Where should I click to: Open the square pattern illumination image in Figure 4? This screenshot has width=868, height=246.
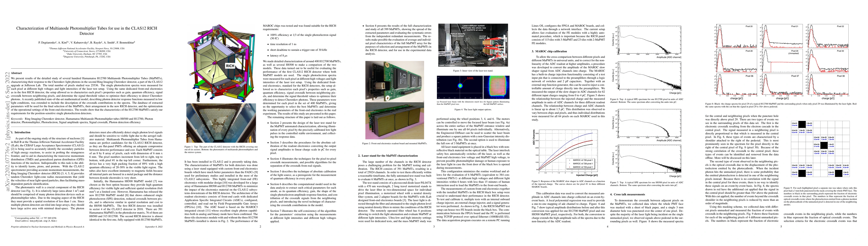tap(496, 87)
